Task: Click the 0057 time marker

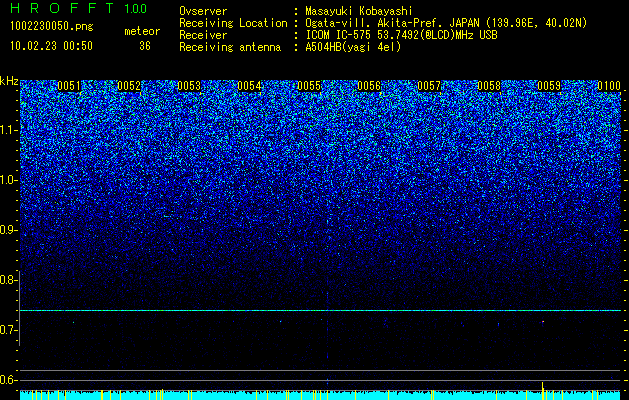Action: [x=429, y=86]
